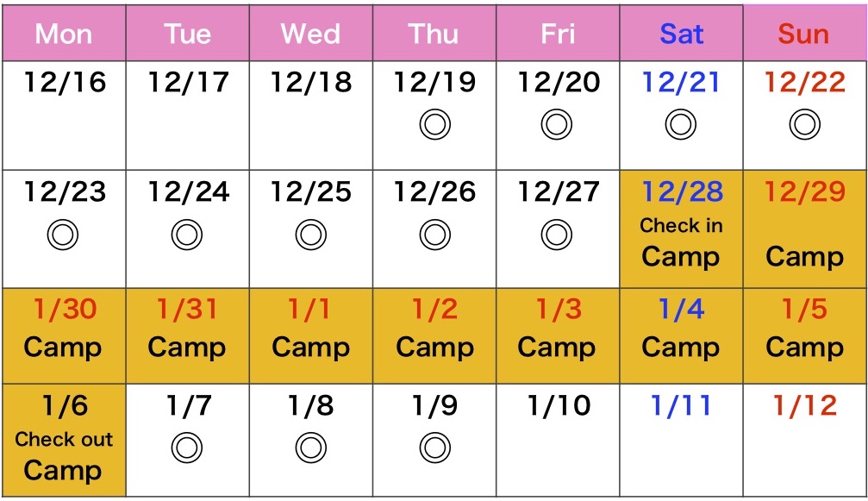Select the availability circle on 12/21
The width and height of the screenshot is (868, 501).
click(x=681, y=126)
